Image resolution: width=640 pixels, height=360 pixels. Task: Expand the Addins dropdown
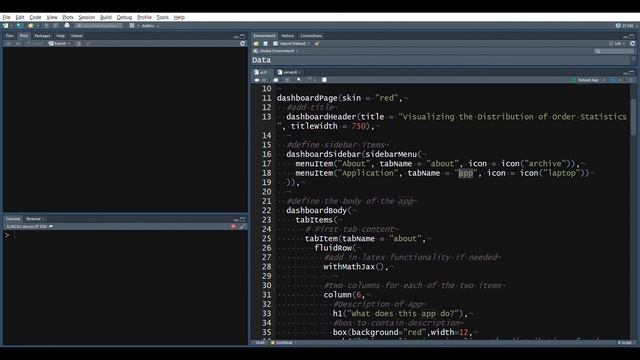click(150, 26)
